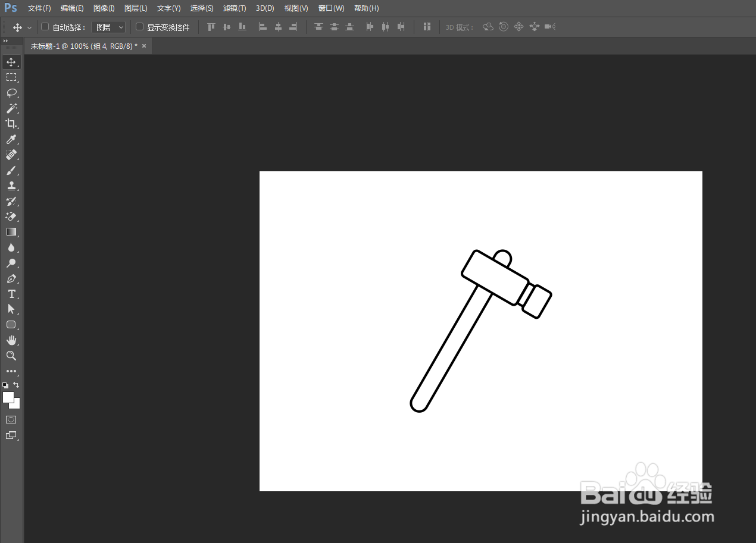Click the 3D slide object icon
The height and width of the screenshot is (543, 756).
(x=534, y=27)
